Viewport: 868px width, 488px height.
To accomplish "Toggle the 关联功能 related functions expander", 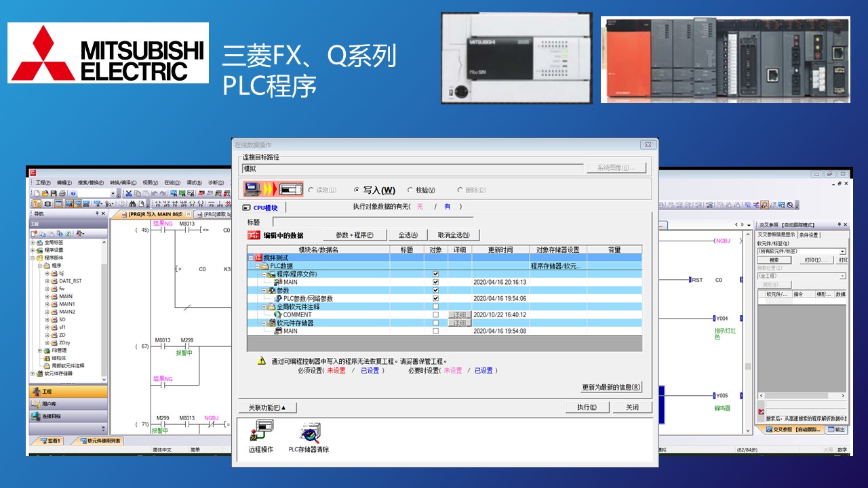I will point(267,407).
